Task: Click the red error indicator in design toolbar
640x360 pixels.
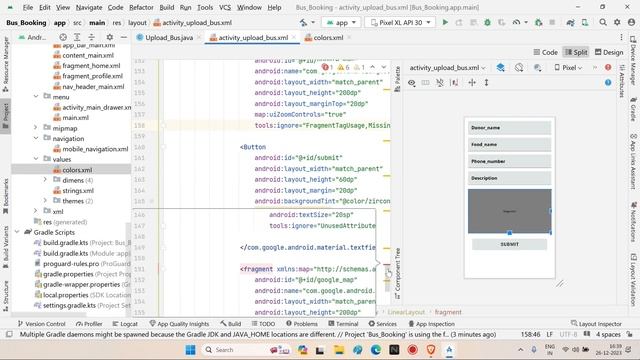Action: (x=608, y=67)
